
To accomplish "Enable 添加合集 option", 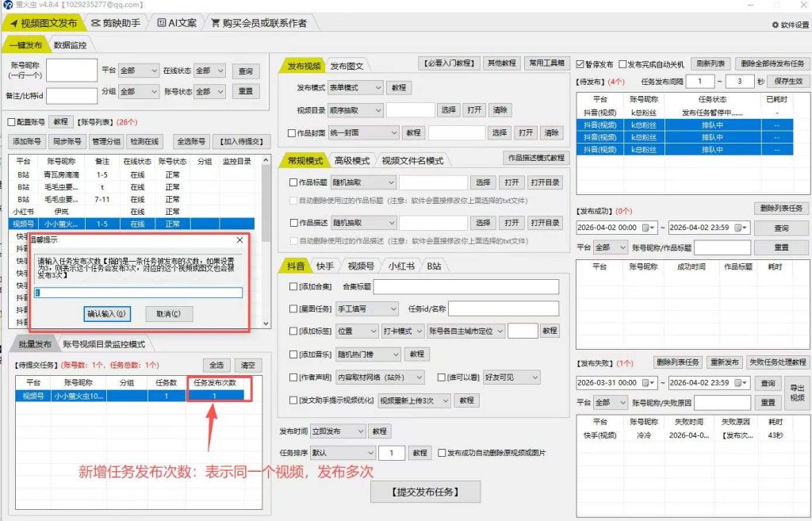I will tap(293, 286).
